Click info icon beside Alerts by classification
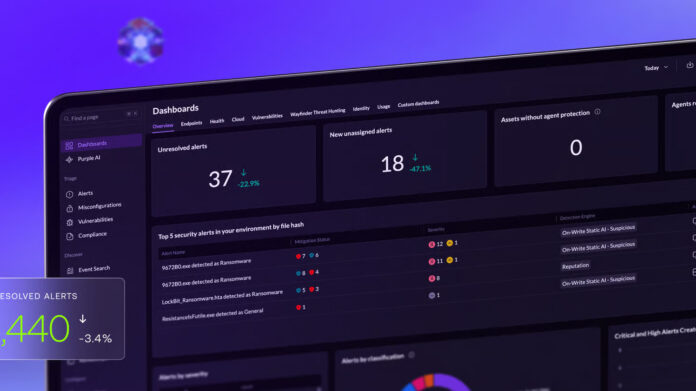This screenshot has width=696, height=391. 411,355
